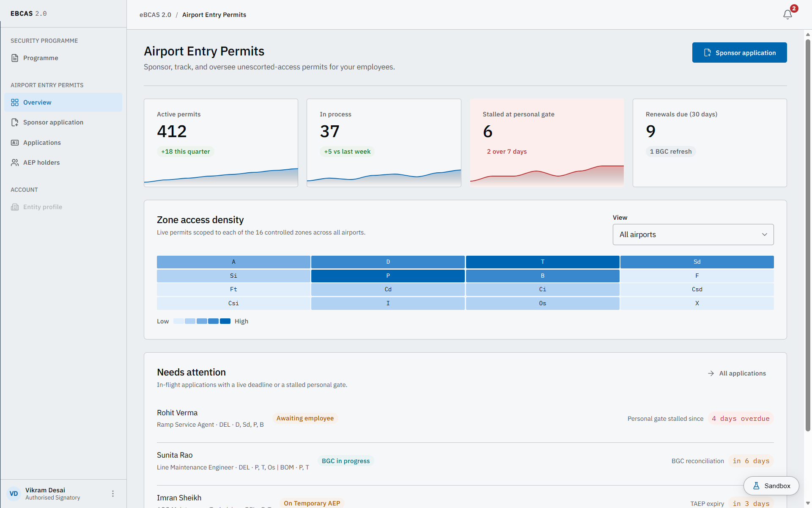This screenshot has width=812, height=508.
Task: Click the Sandbox flask icon
Action: pos(756,486)
